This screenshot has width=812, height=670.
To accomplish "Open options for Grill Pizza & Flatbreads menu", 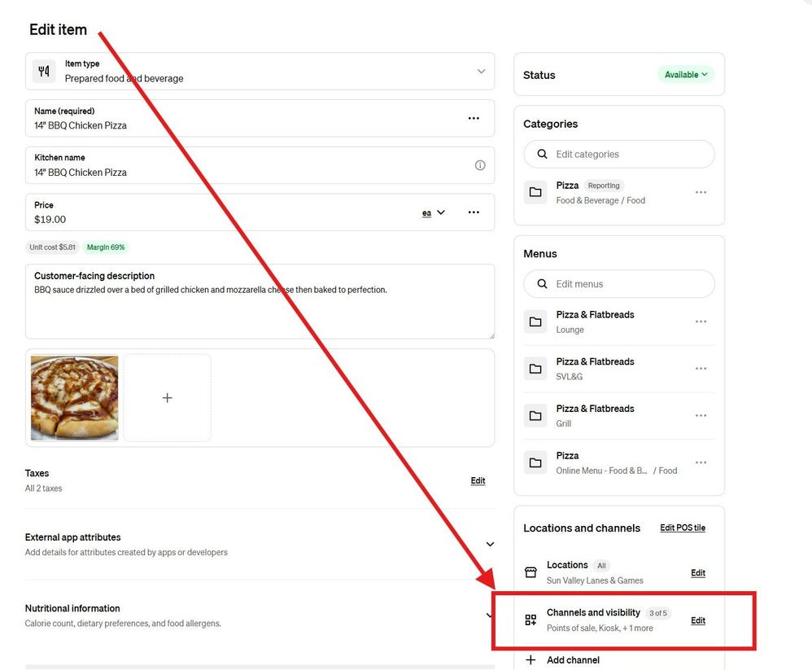I will coord(701,415).
